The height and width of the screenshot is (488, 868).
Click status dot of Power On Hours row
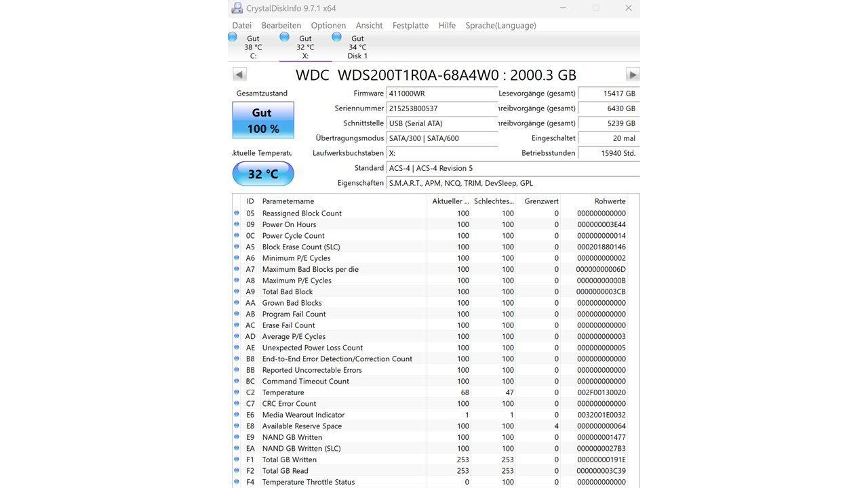[x=237, y=224]
